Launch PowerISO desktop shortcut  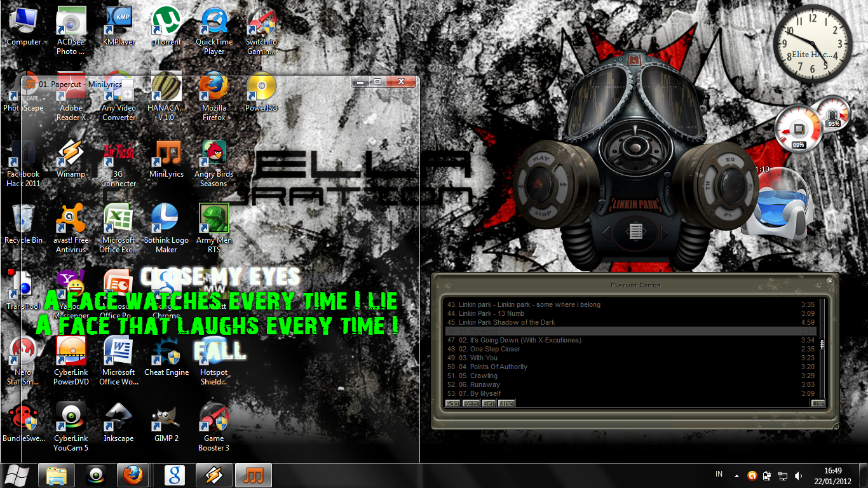261,93
